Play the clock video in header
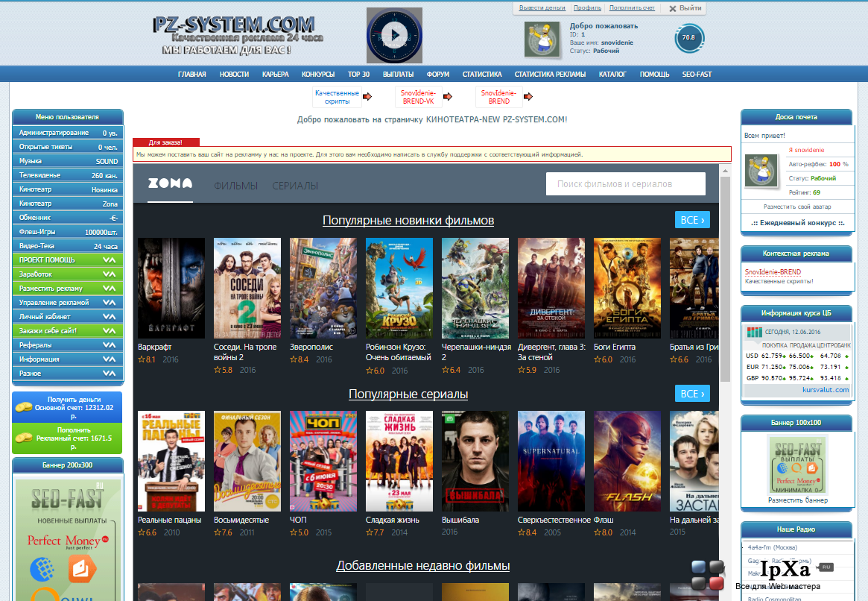 (x=394, y=36)
